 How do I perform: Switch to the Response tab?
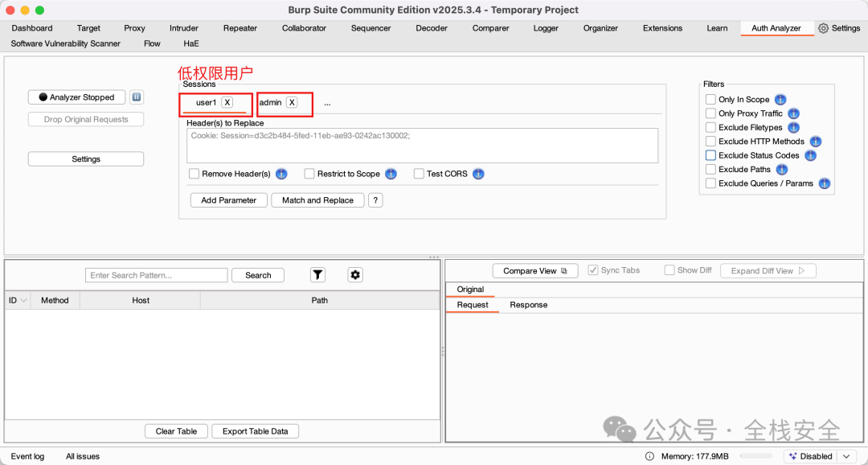pyautogui.click(x=529, y=305)
